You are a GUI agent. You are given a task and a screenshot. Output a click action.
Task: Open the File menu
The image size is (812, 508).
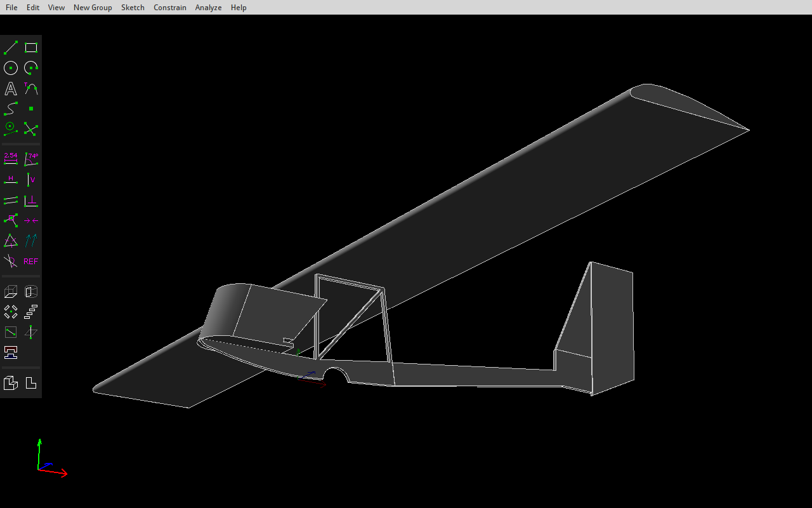point(11,8)
